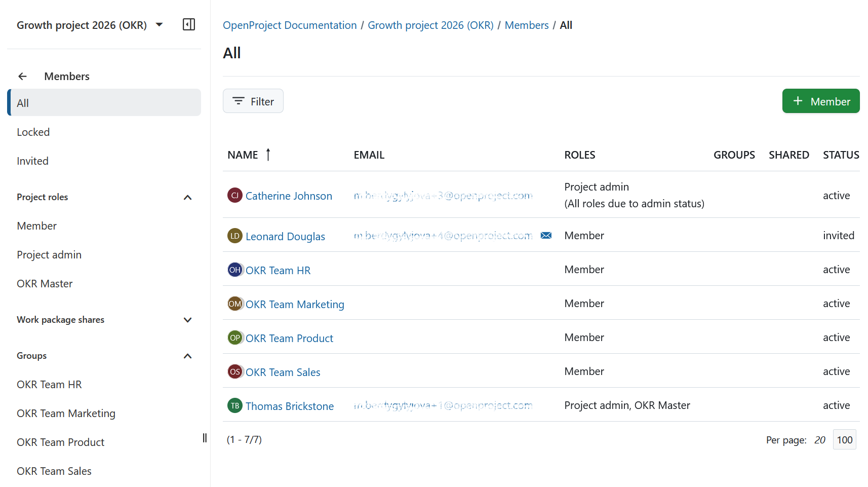The width and height of the screenshot is (868, 487).
Task: Click the OKR Team Product avatar
Action: click(234, 338)
